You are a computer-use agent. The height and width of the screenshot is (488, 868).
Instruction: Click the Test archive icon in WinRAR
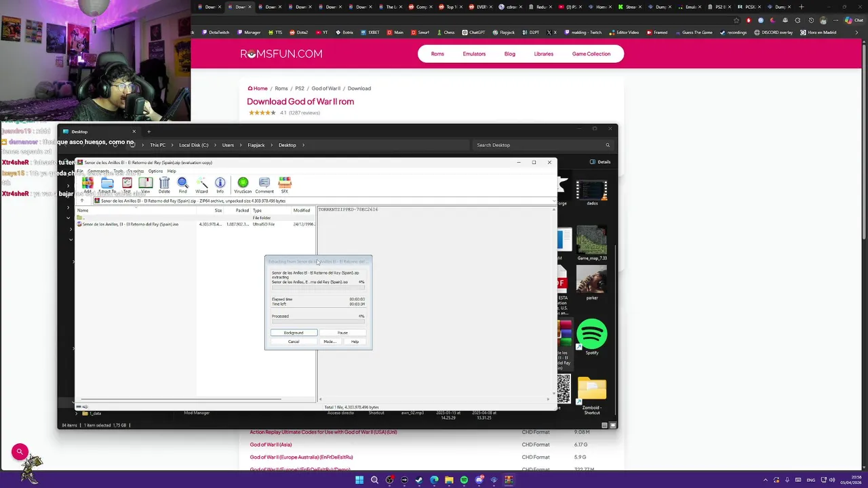(x=127, y=185)
